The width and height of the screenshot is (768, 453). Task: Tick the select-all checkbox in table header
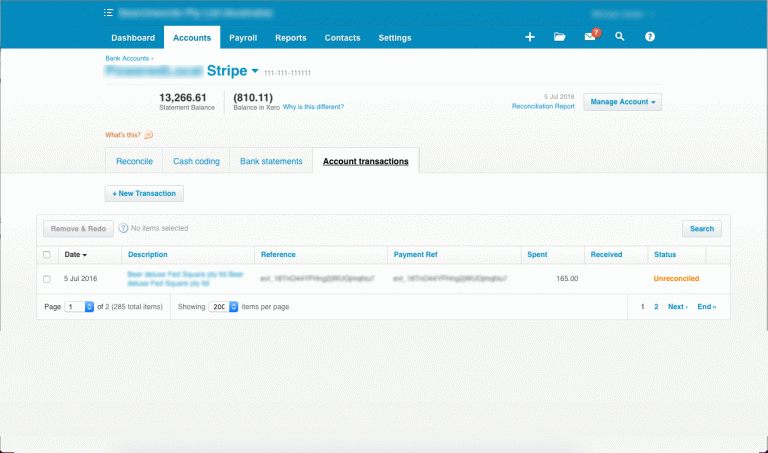click(47, 255)
